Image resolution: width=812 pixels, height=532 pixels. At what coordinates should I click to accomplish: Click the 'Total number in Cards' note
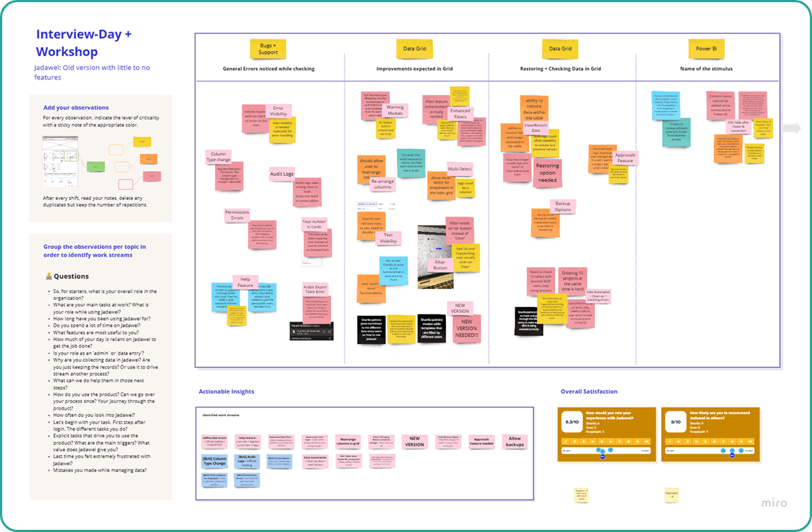(314, 224)
